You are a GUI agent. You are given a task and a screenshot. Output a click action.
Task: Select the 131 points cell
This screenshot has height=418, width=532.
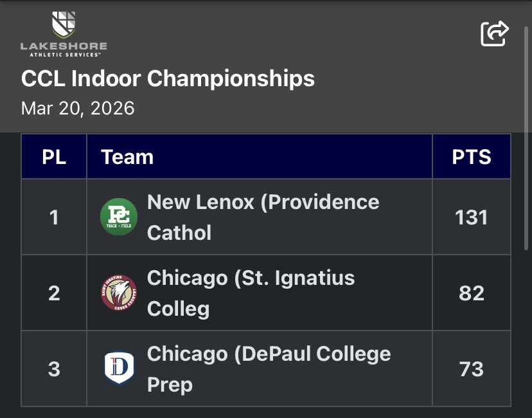click(472, 217)
